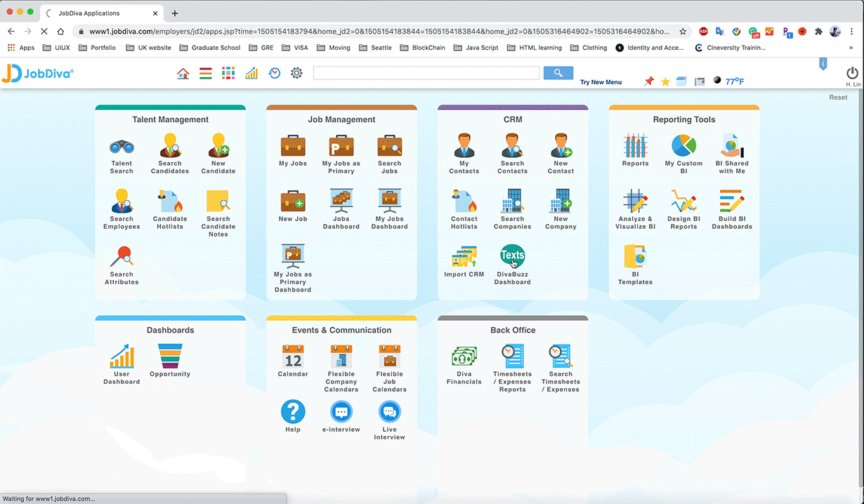Open the Portfolio bookmarks folder
The image size is (864, 504).
97,48
